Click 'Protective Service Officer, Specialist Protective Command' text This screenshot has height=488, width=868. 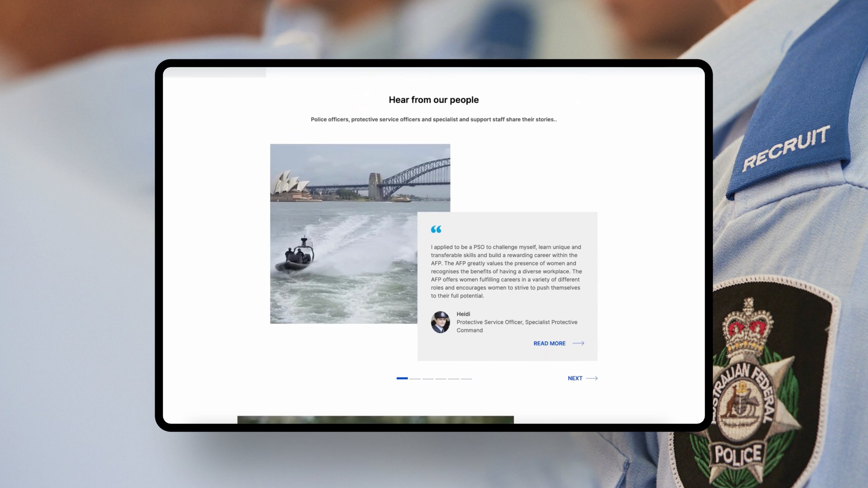click(517, 326)
